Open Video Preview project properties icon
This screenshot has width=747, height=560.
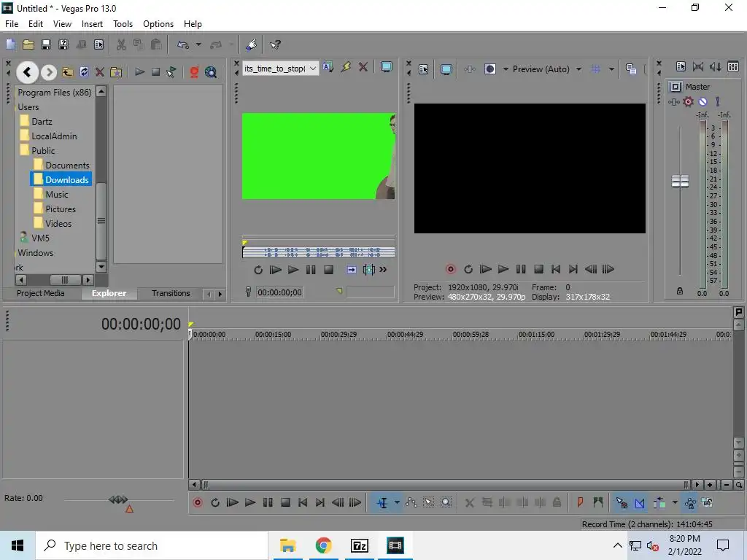pos(424,69)
